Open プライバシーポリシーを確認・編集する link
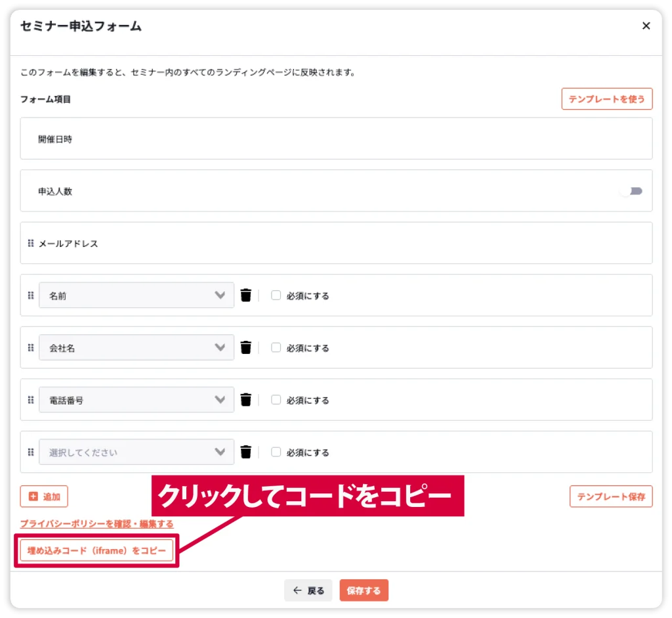Image resolution: width=672 pixels, height=618 pixels. click(96, 523)
